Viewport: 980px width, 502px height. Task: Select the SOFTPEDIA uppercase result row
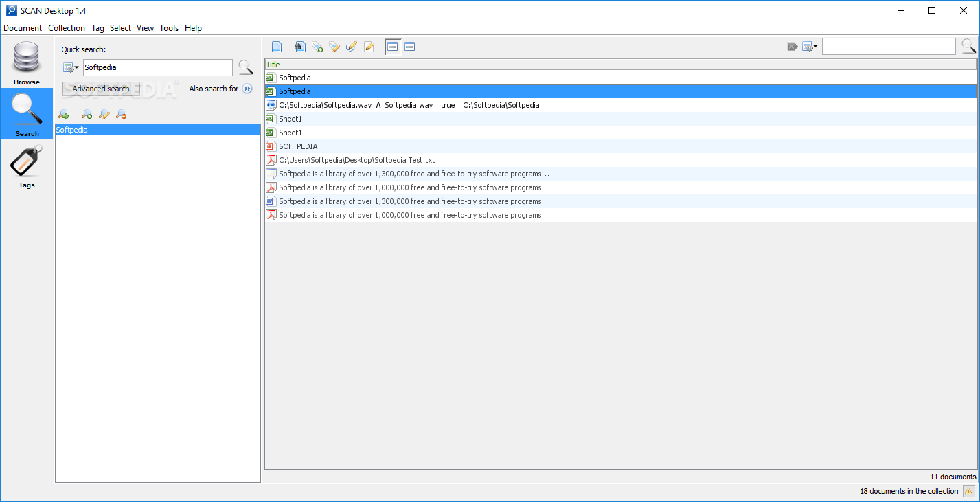(621, 146)
